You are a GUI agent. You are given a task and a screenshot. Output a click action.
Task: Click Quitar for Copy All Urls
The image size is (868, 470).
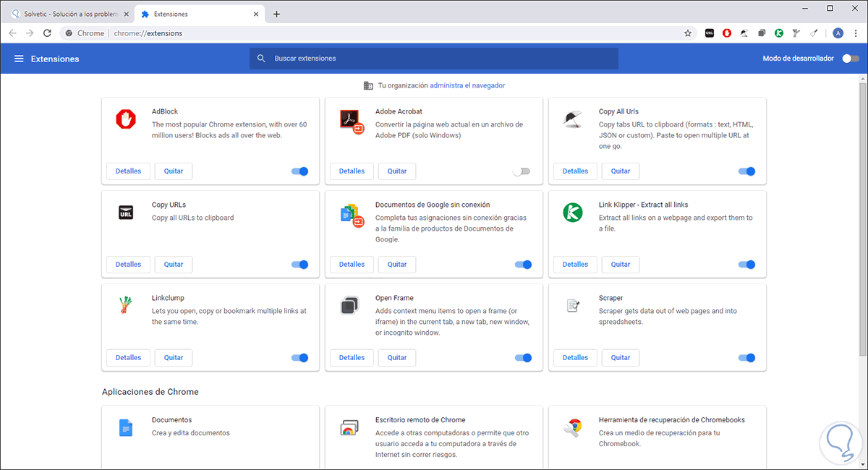click(621, 171)
